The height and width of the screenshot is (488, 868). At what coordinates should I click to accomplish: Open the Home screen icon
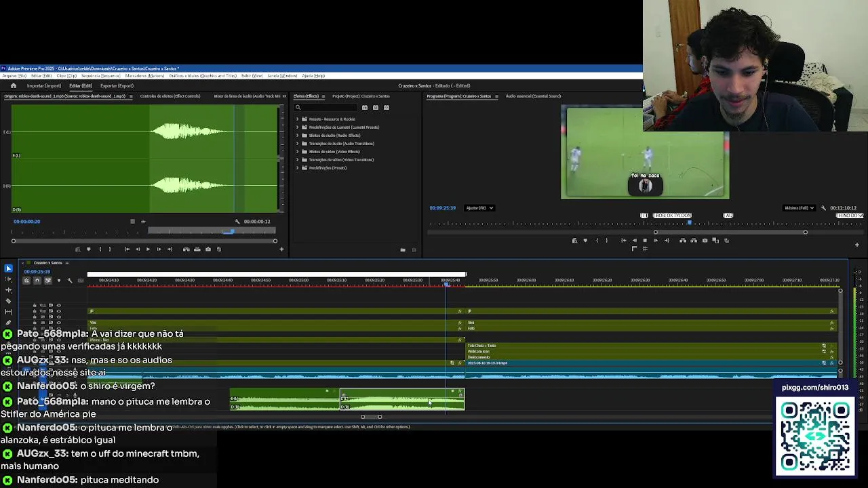coord(14,85)
